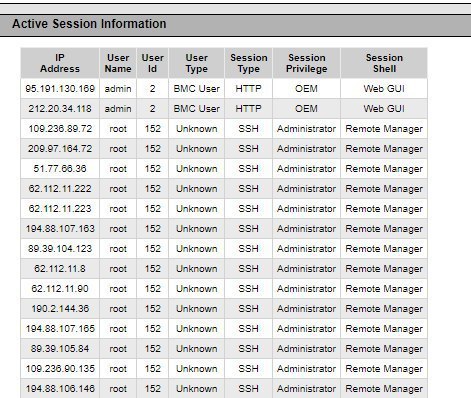Image resolution: width=471 pixels, height=398 pixels.
Task: Click Web GUI shell for 95.191.130.169
Action: (384, 89)
